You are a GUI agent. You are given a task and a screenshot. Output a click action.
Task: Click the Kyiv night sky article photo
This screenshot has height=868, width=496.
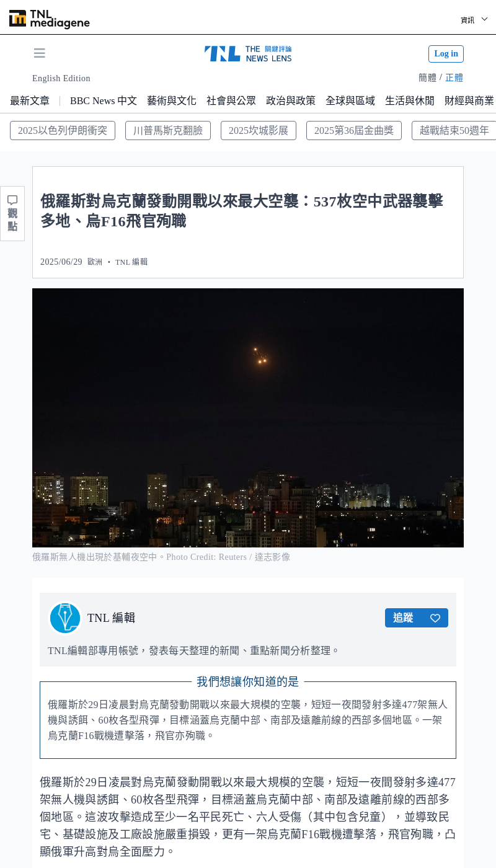click(x=248, y=418)
